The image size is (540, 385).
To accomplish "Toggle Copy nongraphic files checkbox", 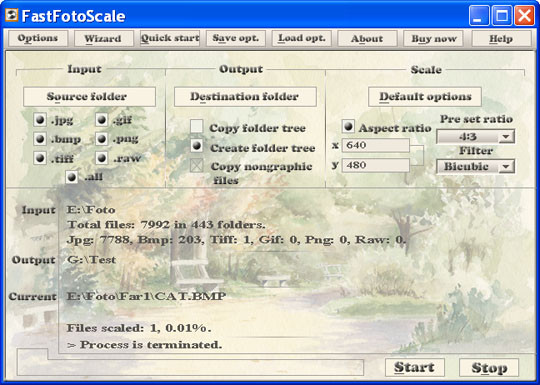I will (x=197, y=166).
